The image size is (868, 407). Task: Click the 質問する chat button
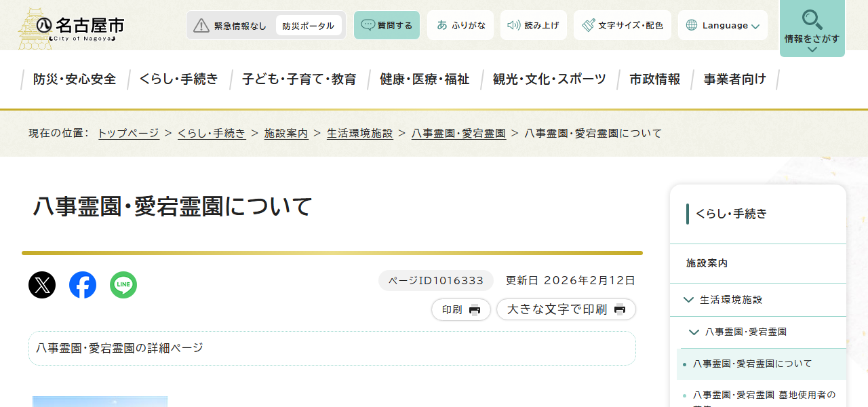coord(387,25)
